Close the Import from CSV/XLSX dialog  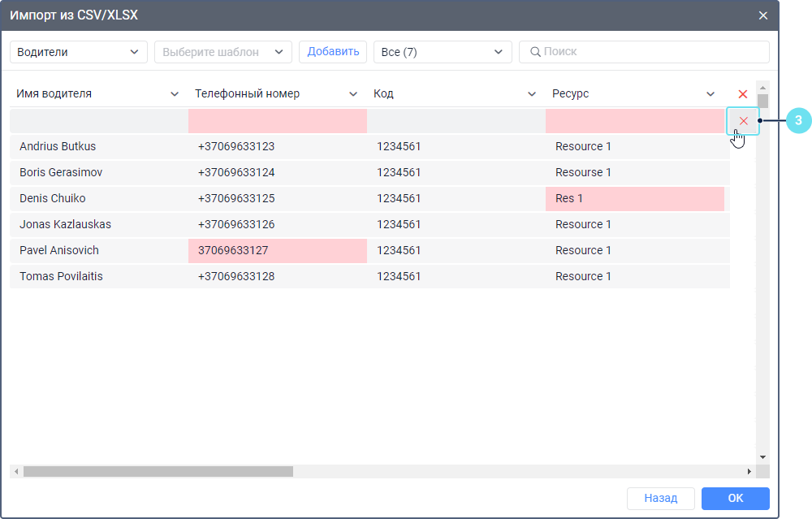click(x=762, y=15)
